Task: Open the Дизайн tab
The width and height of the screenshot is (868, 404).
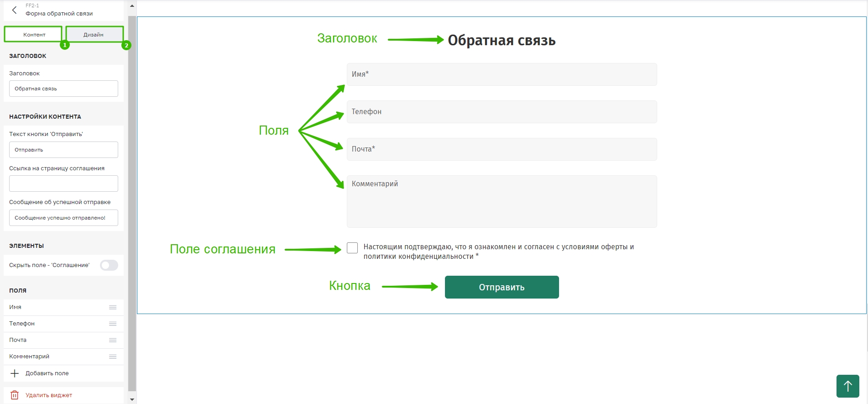Action: (x=94, y=34)
